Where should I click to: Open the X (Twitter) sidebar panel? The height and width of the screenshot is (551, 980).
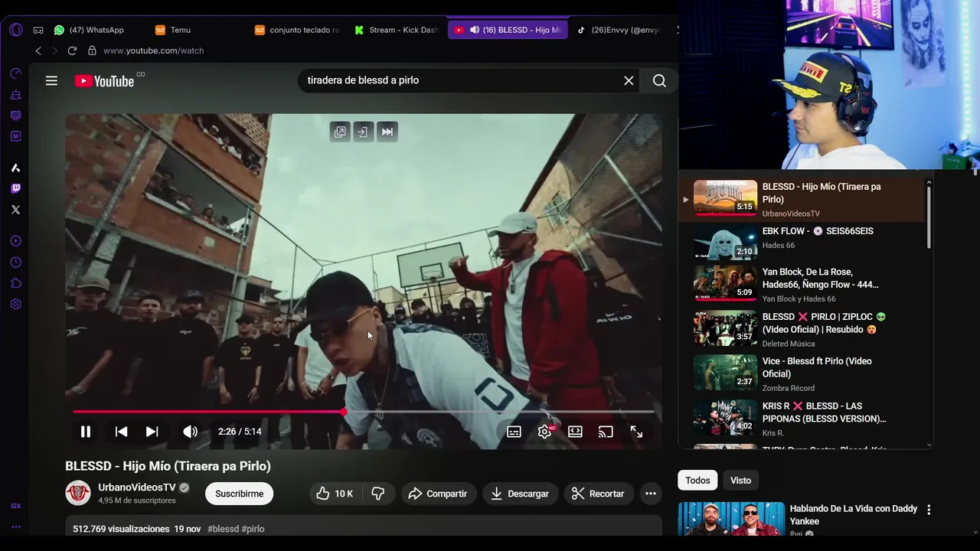15,210
